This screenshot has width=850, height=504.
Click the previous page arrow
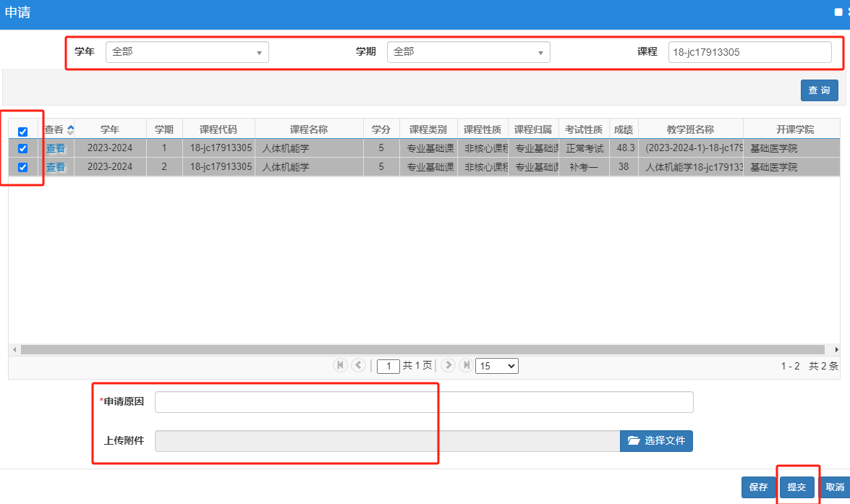coord(358,366)
